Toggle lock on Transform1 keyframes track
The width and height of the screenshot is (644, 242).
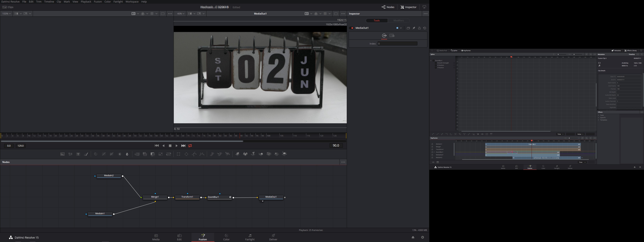click(432, 149)
